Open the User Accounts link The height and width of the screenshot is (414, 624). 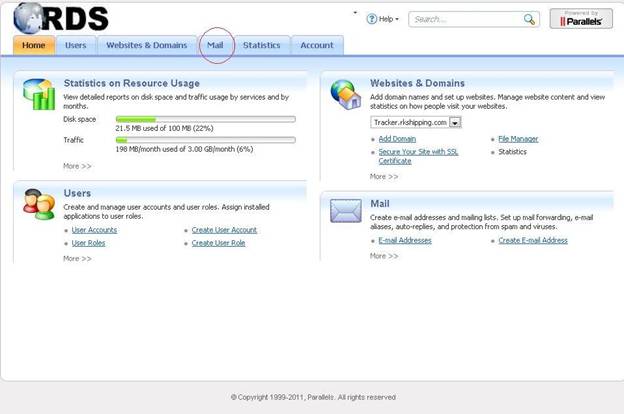coord(94,230)
